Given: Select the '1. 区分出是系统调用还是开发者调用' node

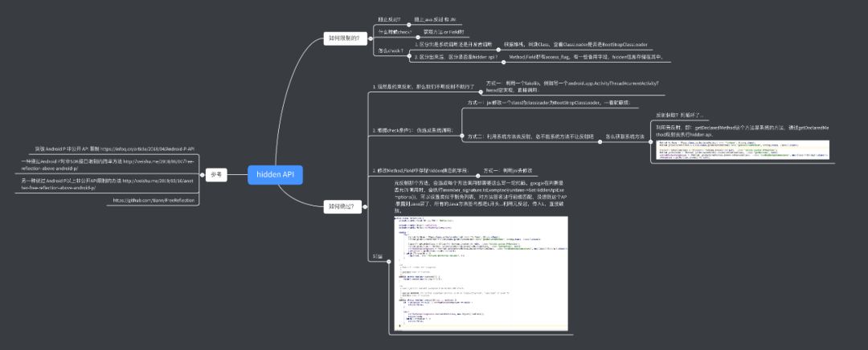Looking at the screenshot, I should coord(453,44).
